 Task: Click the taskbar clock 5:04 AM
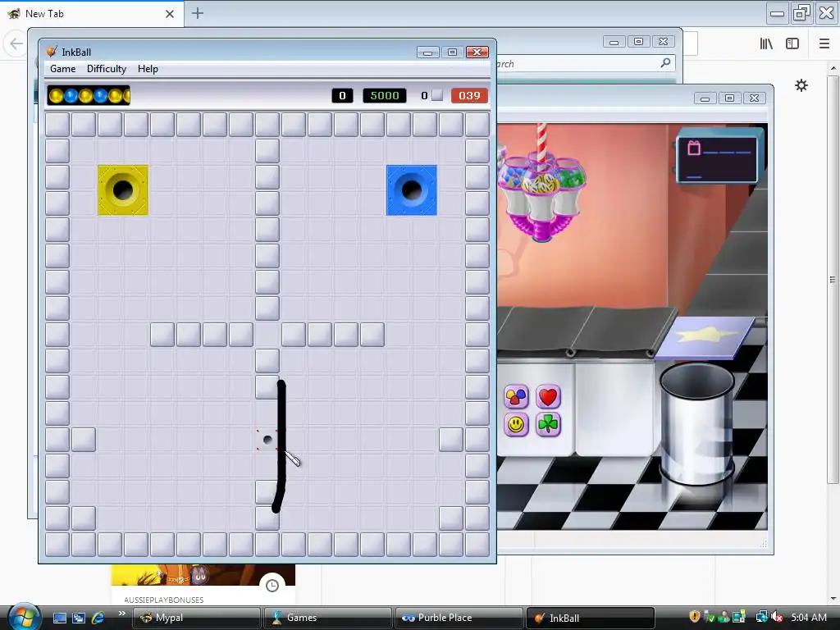(809, 617)
